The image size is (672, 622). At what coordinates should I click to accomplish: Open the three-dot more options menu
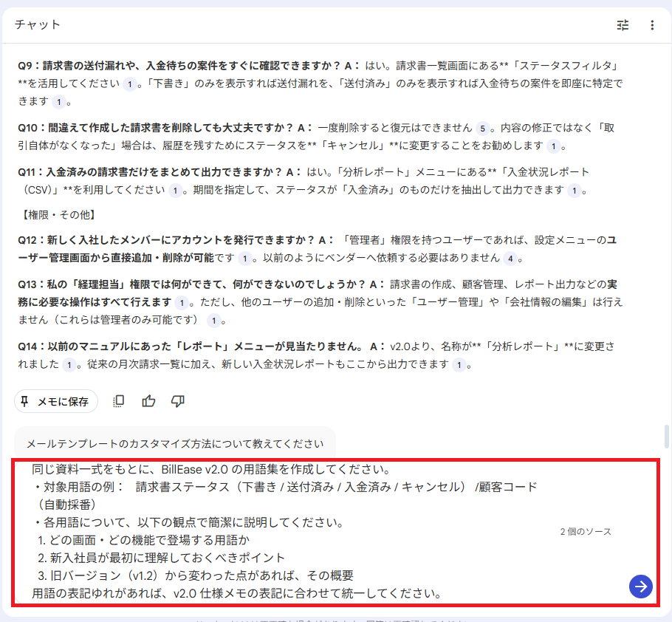tap(652, 25)
